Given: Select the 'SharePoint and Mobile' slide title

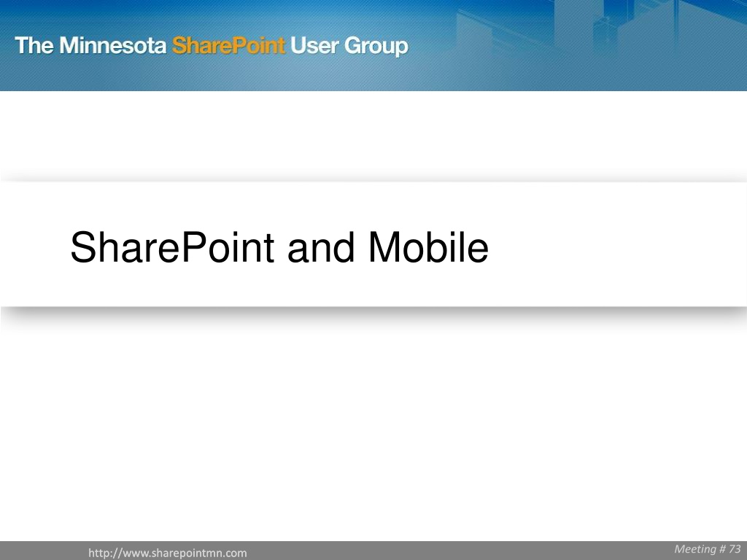Looking at the screenshot, I should tap(279, 247).
